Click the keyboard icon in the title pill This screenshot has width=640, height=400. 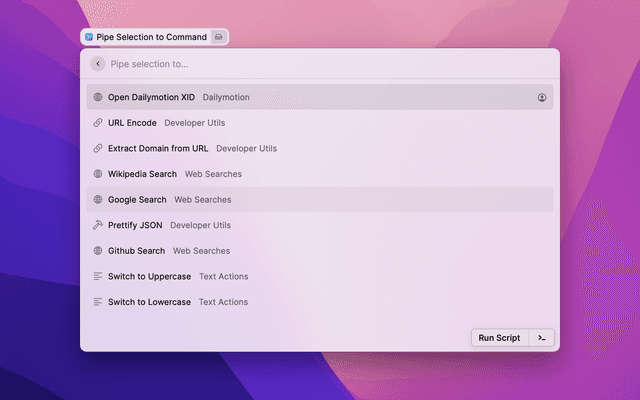pyautogui.click(x=219, y=37)
